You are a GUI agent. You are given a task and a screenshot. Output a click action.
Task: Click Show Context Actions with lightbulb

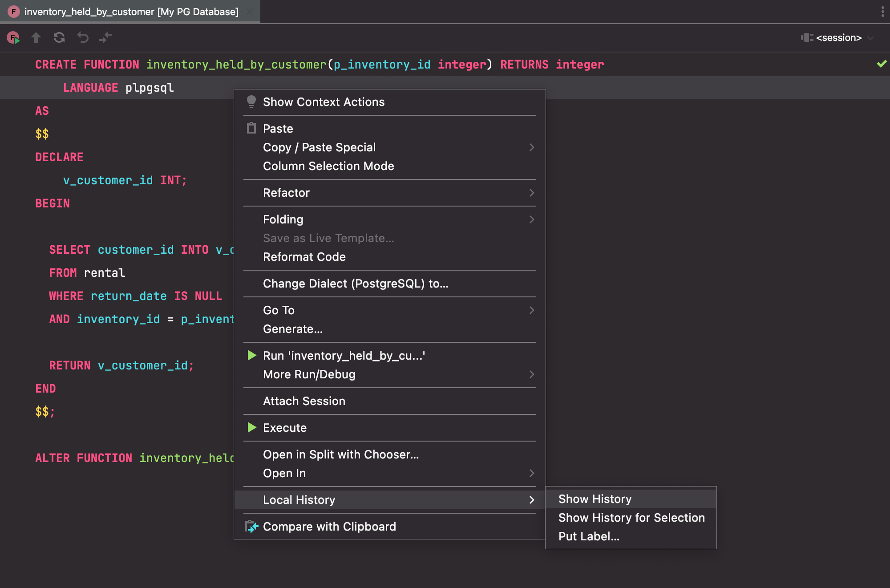tap(324, 102)
